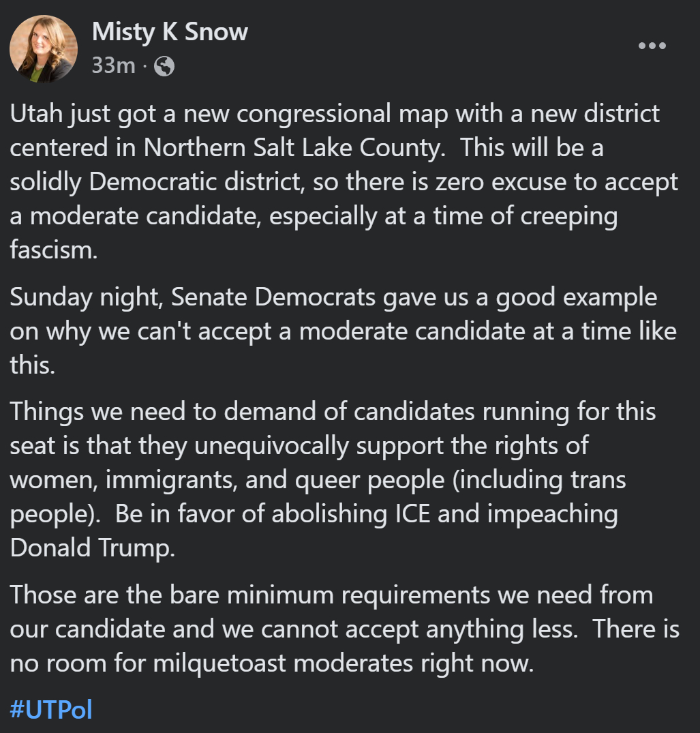Click the author name Misty K Snow
Viewport: 700px width, 733px height.
[170, 31]
